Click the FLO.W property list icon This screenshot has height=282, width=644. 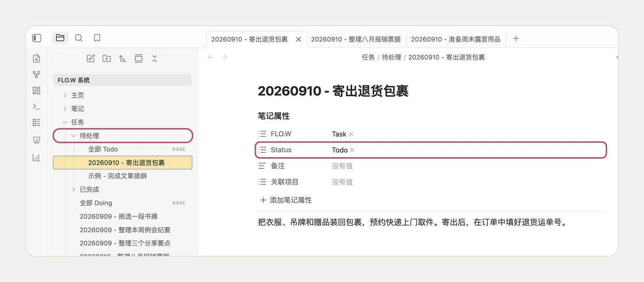click(x=262, y=134)
